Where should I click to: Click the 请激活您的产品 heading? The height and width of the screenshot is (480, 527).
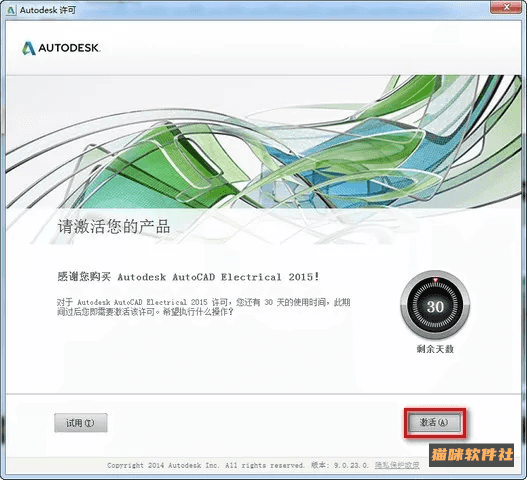[114, 227]
